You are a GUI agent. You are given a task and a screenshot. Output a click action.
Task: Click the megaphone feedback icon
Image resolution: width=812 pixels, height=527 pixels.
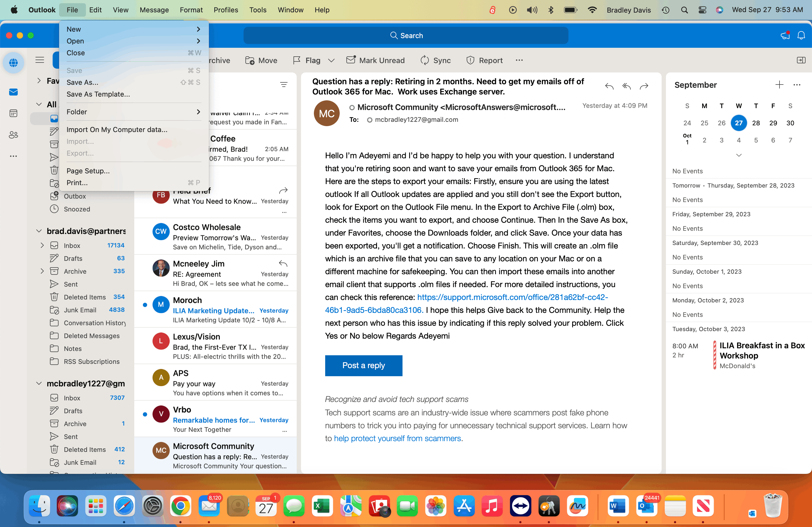[x=785, y=35]
